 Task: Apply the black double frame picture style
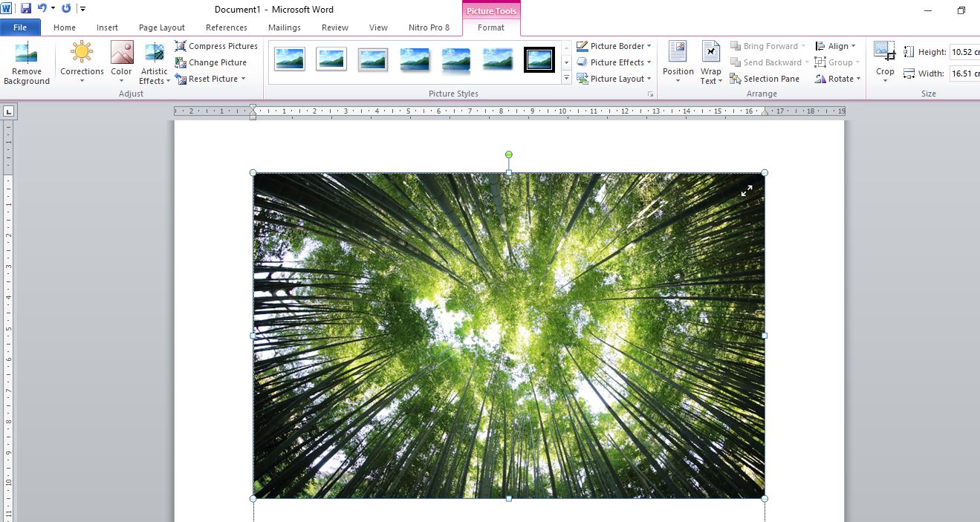click(539, 59)
